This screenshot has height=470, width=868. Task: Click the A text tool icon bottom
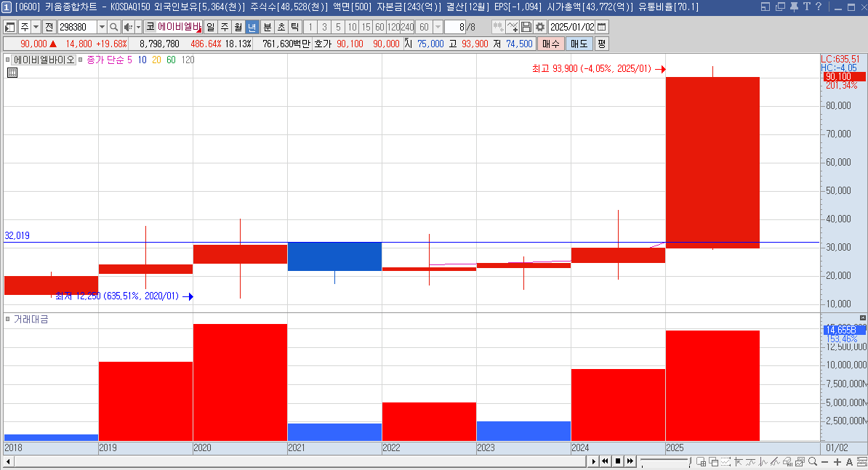849,462
